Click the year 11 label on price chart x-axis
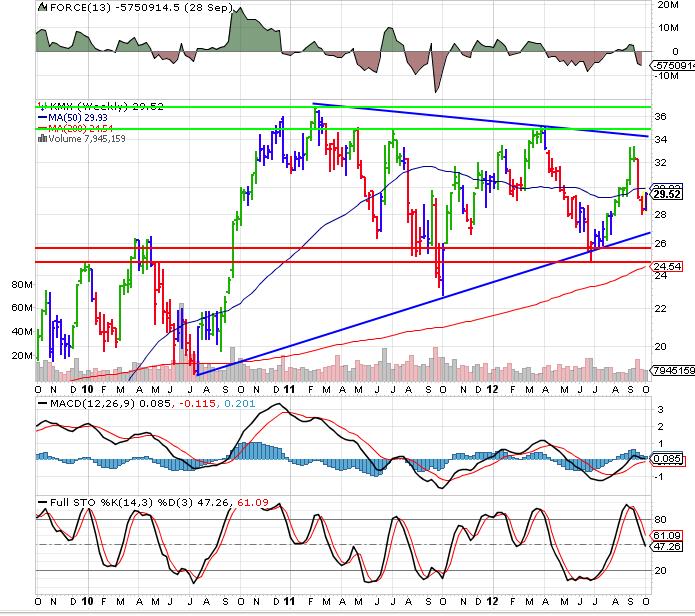Image resolution: width=695 pixels, height=616 pixels. pos(289,390)
